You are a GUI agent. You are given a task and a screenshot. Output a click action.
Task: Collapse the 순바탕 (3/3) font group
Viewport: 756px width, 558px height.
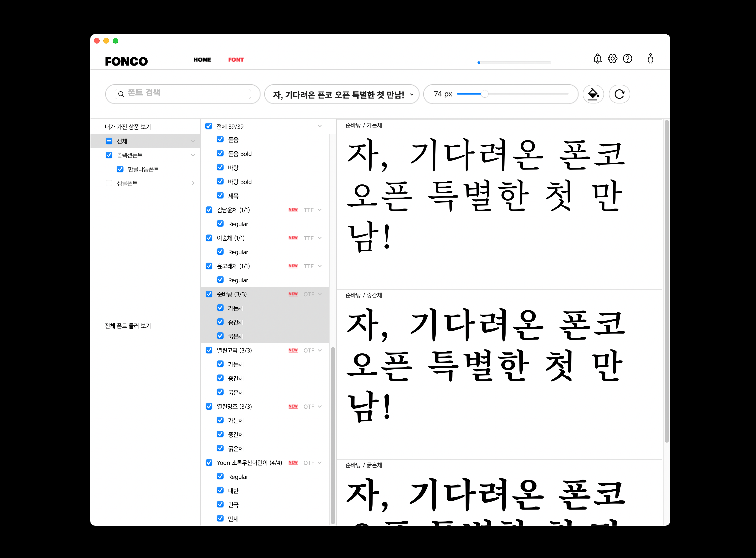click(x=319, y=294)
